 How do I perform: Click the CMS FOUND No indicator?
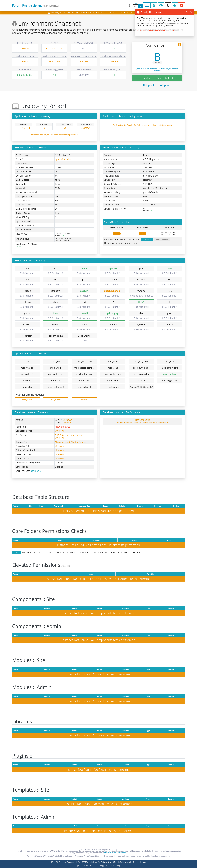click(23, 128)
